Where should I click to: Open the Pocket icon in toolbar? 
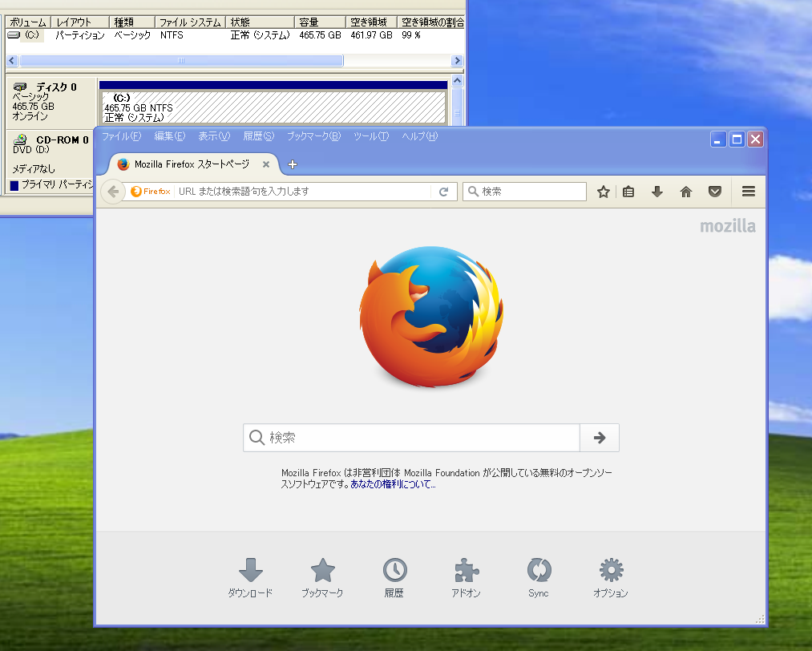[x=715, y=192]
